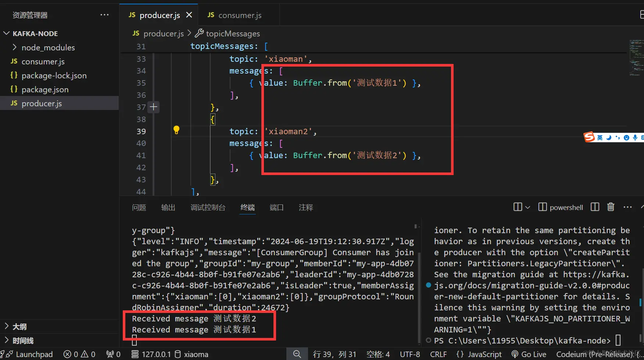The width and height of the screenshot is (644, 360).
Task: Click the left terminal input cursor
Action: click(135, 340)
